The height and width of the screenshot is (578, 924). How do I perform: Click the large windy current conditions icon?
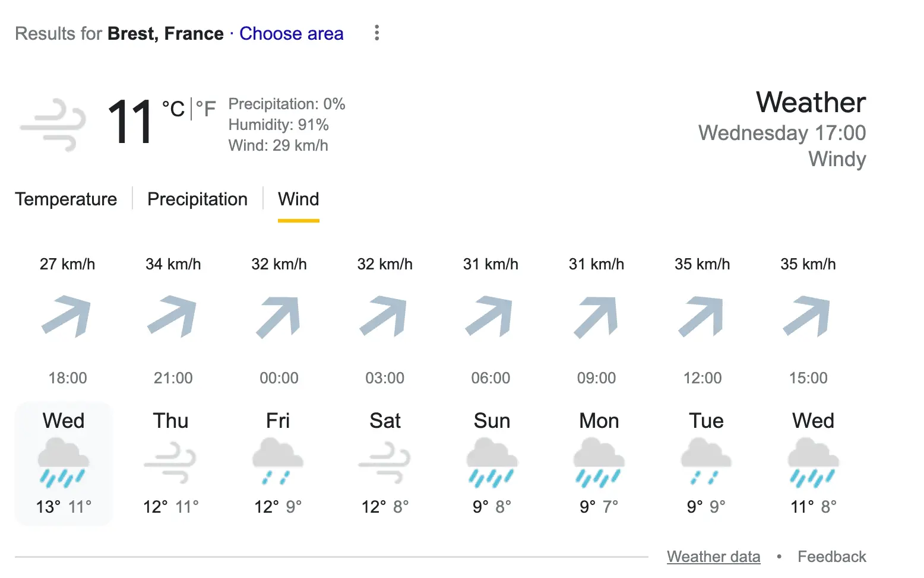pyautogui.click(x=53, y=125)
